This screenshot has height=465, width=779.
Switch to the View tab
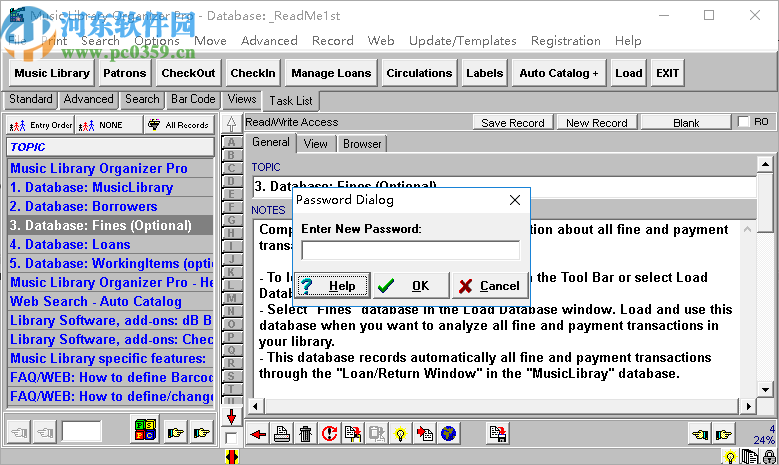[x=315, y=144]
